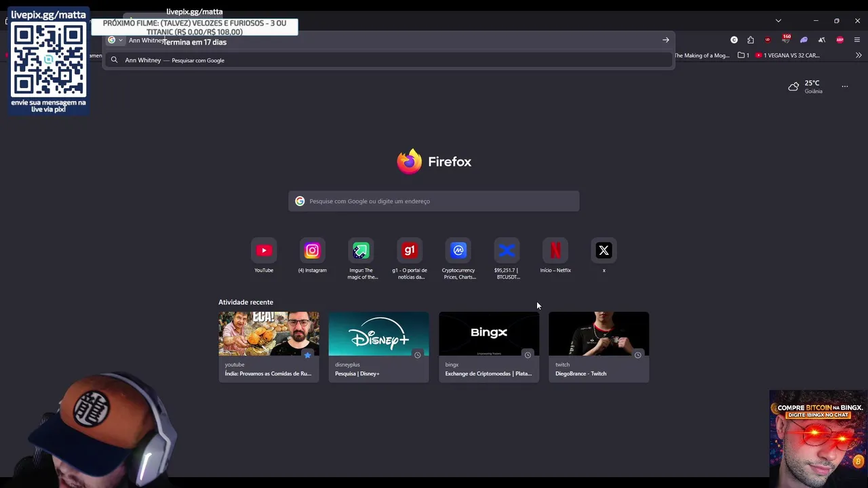Viewport: 868px width, 488px height.
Task: Click the history clock on Disney+ card
Action: click(417, 354)
